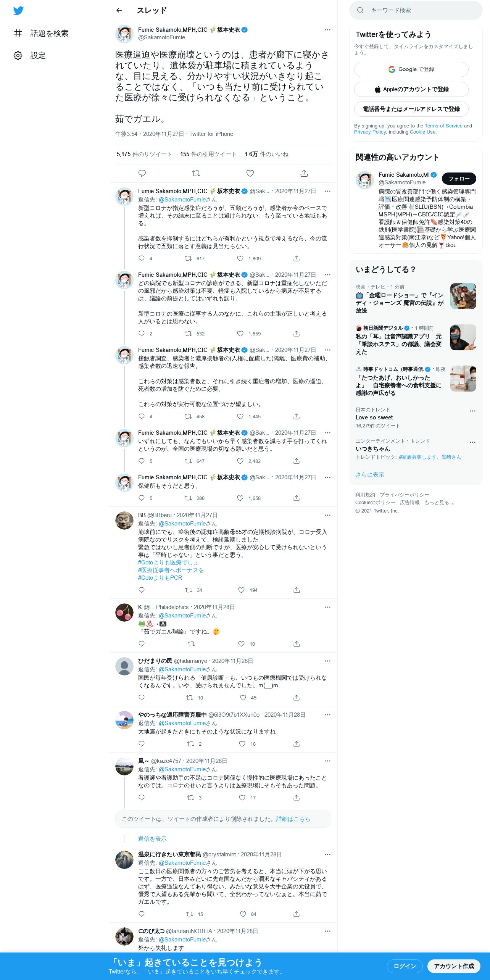
Task: Sign up with Google で登録
Action: [x=411, y=69]
